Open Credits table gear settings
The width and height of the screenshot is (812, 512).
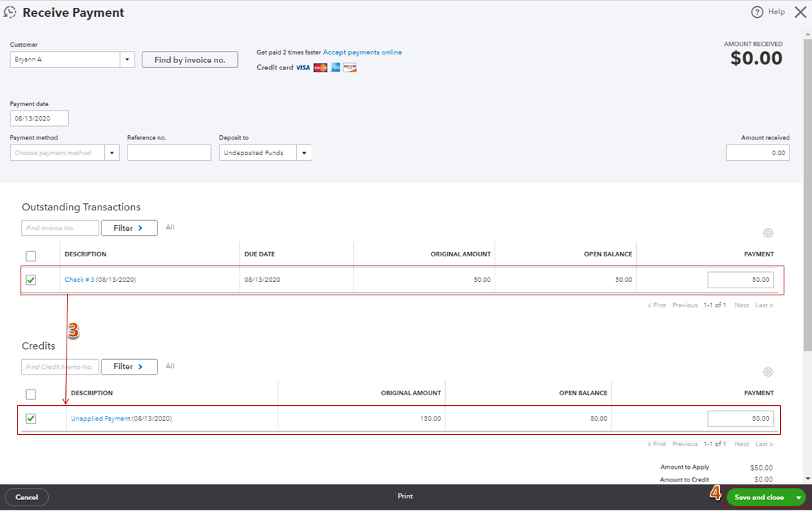tap(768, 372)
